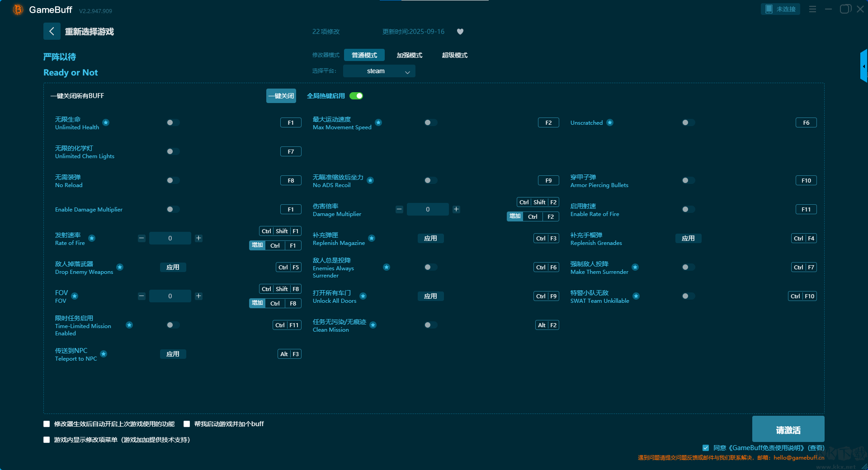Switch on Unlimited Chem Lights
This screenshot has width=868, height=470.
pyautogui.click(x=173, y=151)
